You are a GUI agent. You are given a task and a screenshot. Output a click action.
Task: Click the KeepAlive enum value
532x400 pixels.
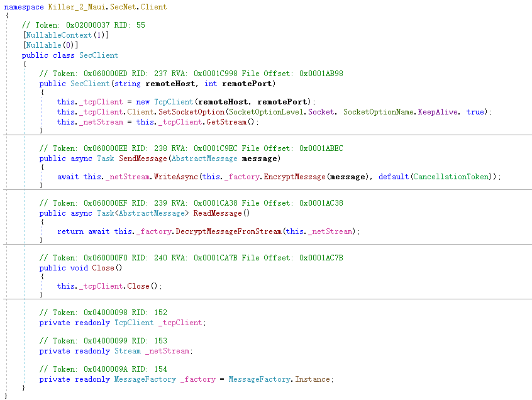pos(438,112)
